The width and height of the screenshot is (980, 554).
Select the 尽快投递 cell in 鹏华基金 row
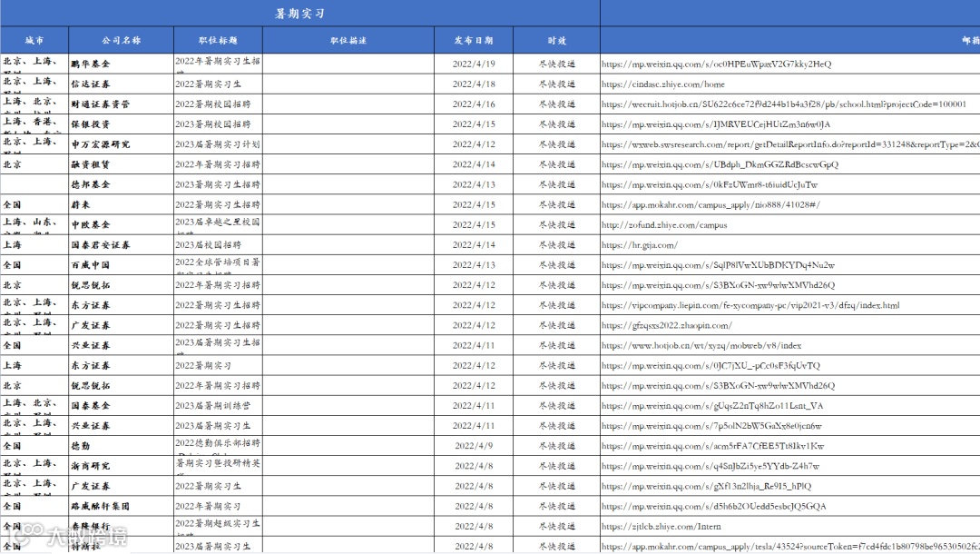(556, 64)
